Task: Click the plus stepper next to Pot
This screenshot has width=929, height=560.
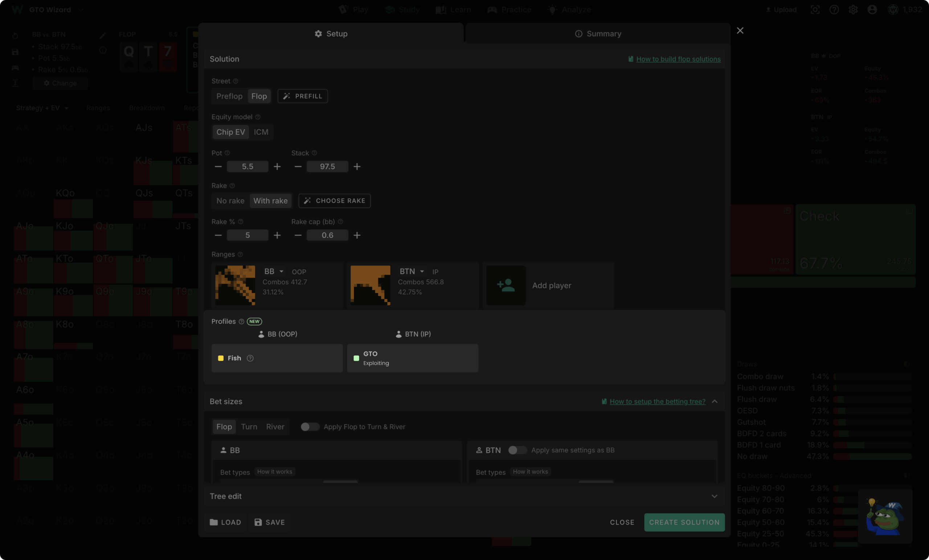Action: point(277,166)
